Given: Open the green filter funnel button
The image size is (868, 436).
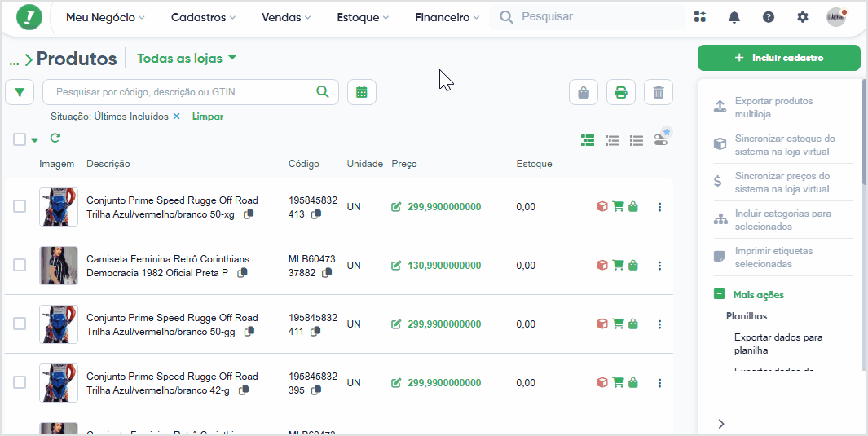Looking at the screenshot, I should click(20, 92).
